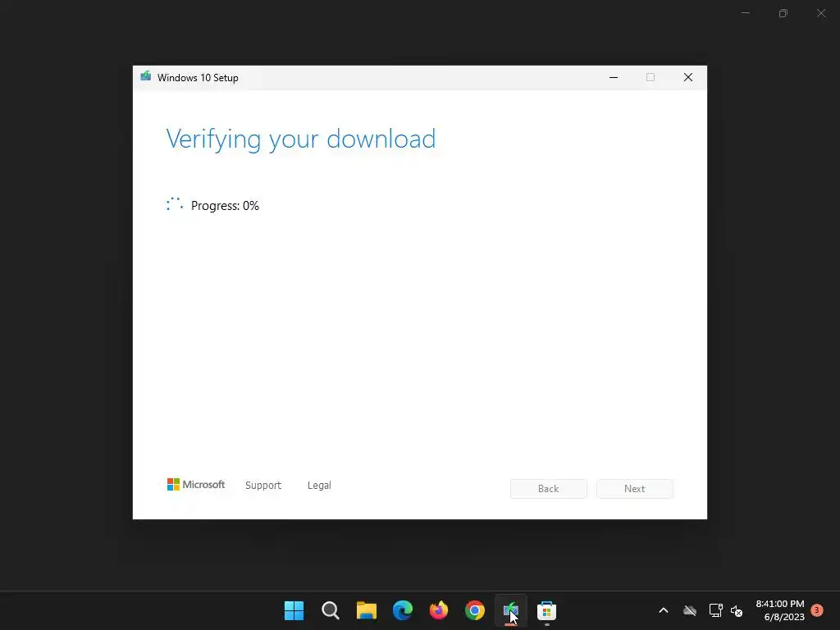840x630 pixels.
Task: Open File Explorer from taskbar
Action: point(367,610)
